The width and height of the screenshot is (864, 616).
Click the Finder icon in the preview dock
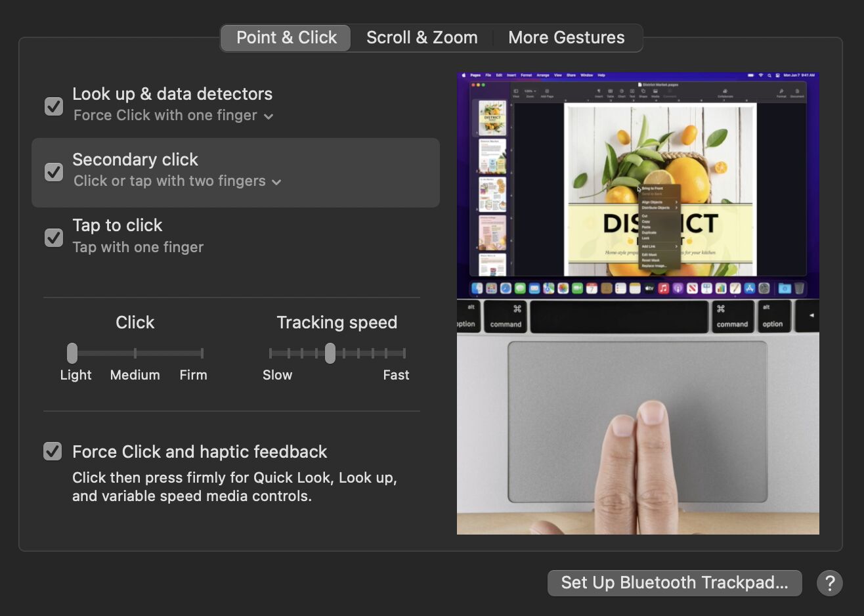[x=477, y=288]
